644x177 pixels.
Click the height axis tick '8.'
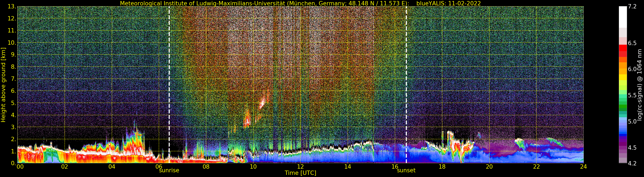[13, 67]
